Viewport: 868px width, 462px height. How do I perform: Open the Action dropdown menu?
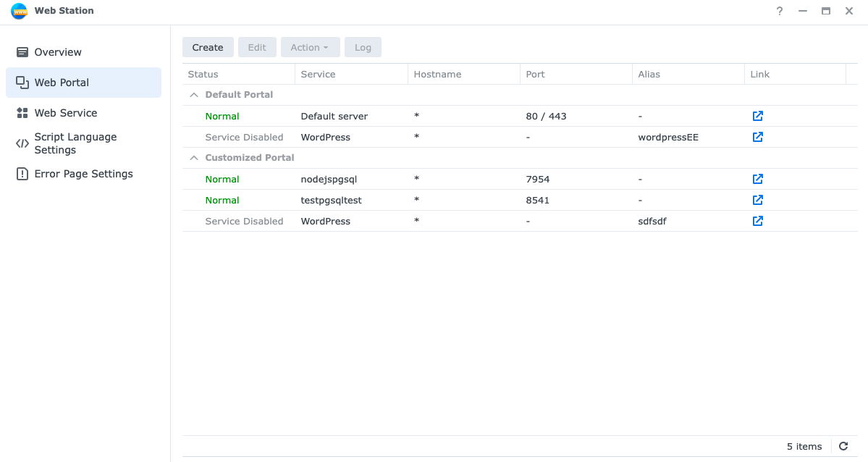tap(309, 47)
